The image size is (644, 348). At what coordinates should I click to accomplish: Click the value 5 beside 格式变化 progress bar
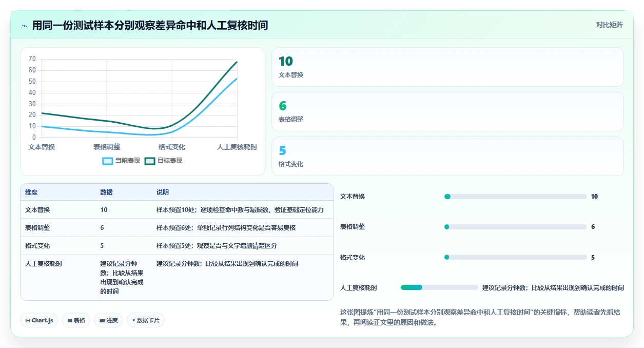pos(593,257)
